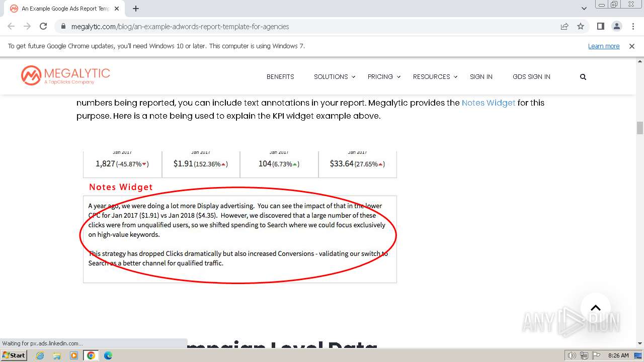Open the media player taskbar icon
The image size is (644, 362).
[74, 355]
